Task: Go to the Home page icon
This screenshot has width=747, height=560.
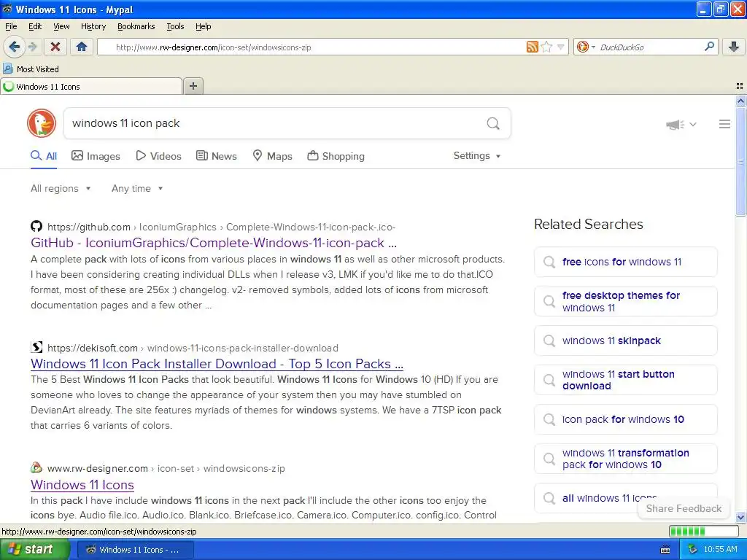Action: click(x=82, y=47)
